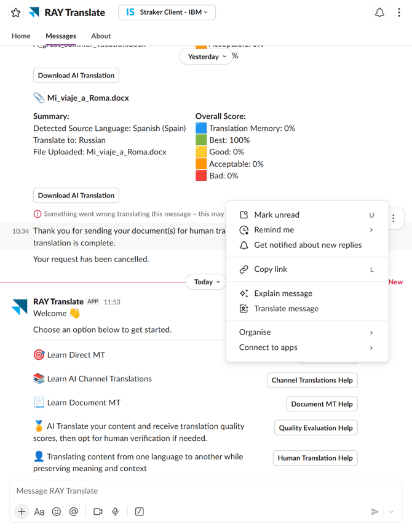Viewport: 412px width, 532px height.
Task: Click Document MT Help button
Action: point(322,404)
